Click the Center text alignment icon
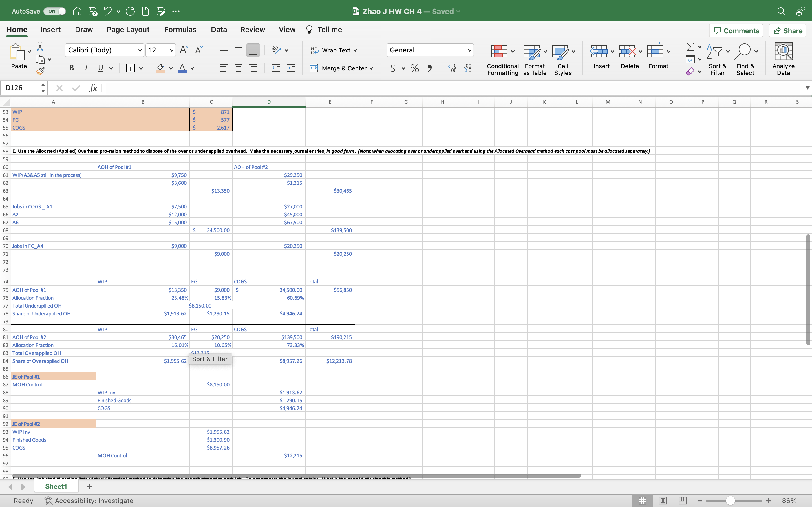Image resolution: width=812 pixels, height=507 pixels. [x=238, y=68]
